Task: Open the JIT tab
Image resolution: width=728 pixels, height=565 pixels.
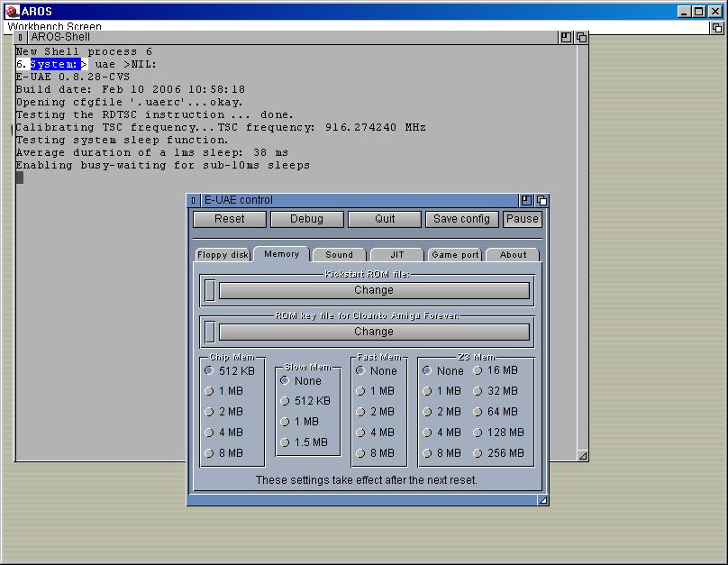Action: (397, 255)
